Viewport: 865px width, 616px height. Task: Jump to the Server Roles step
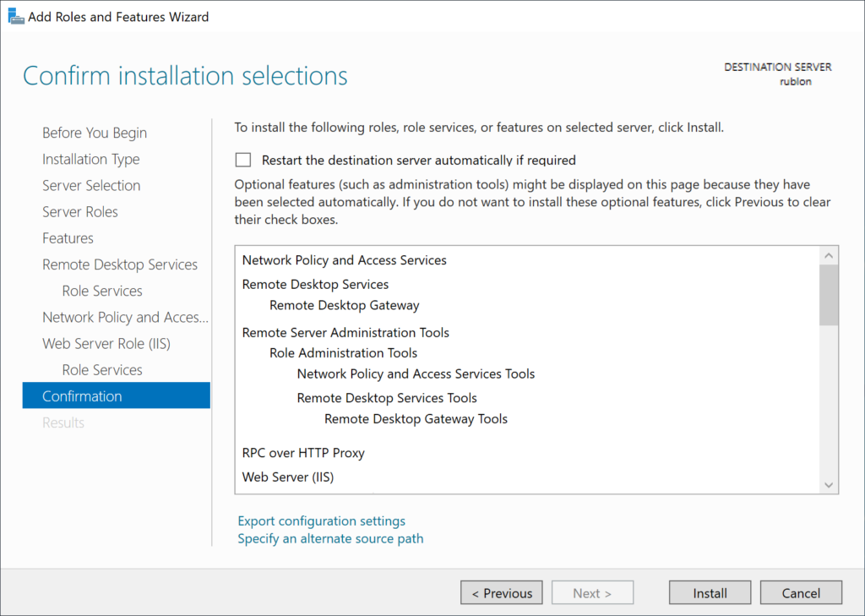[x=80, y=211]
